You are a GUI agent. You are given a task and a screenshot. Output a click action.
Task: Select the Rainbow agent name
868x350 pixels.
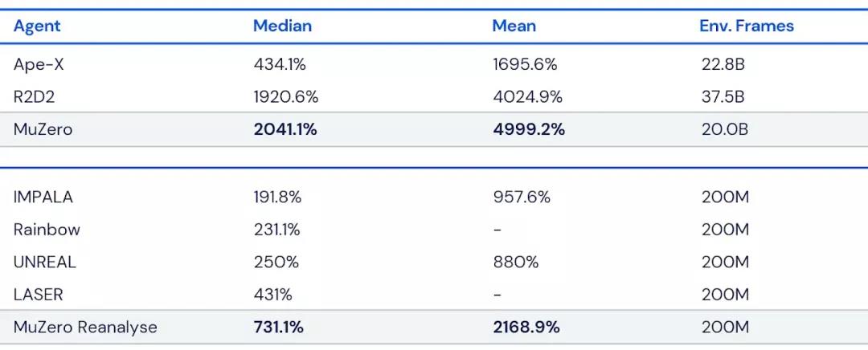(x=47, y=230)
